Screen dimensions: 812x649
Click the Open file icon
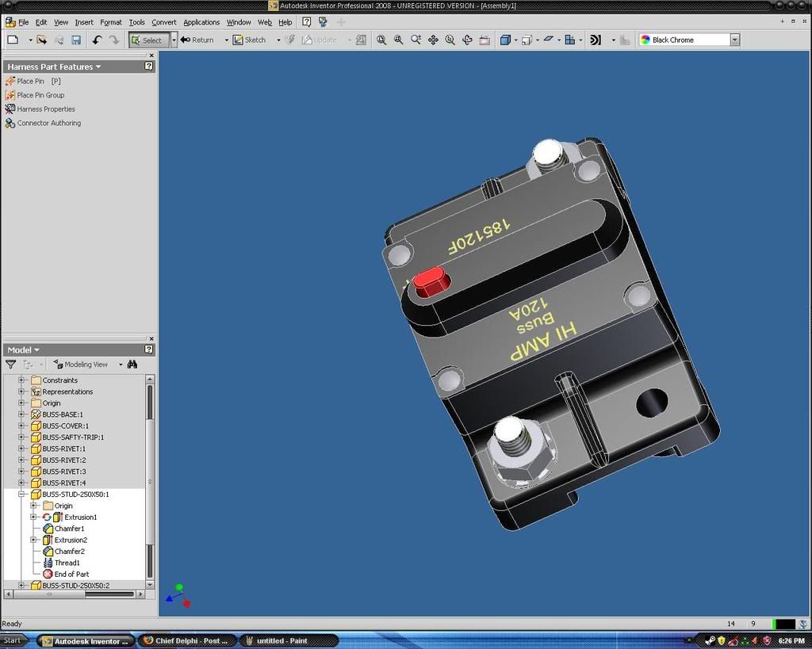click(x=42, y=40)
